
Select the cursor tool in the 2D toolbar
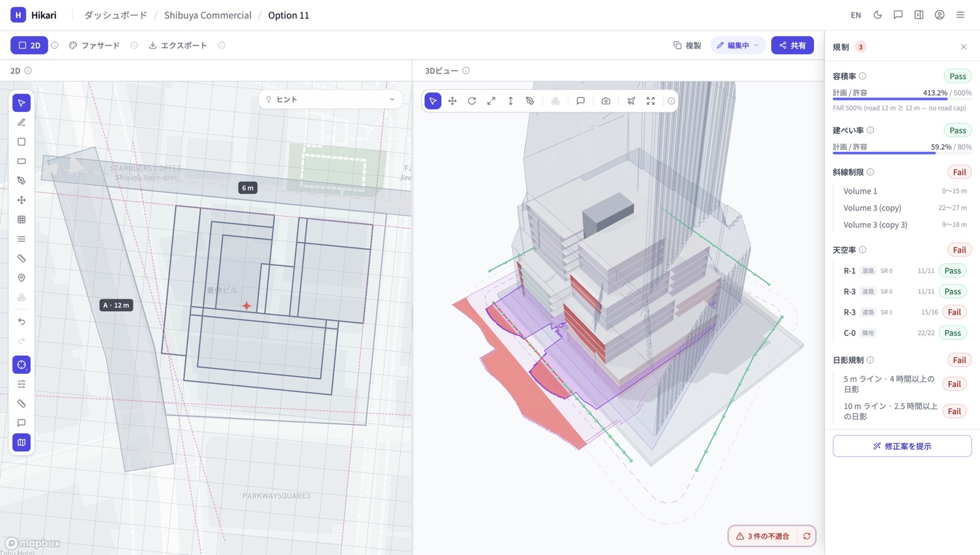[x=21, y=103]
